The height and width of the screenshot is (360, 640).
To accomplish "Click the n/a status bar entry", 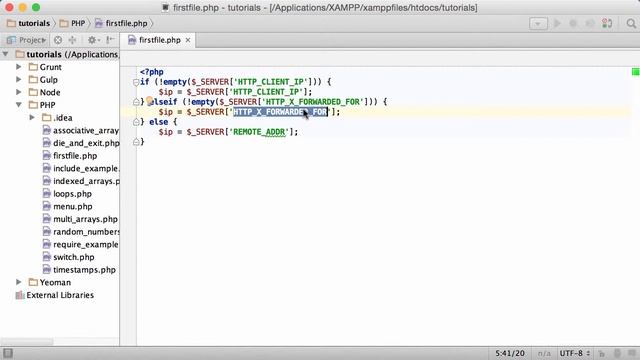I will tap(544, 353).
